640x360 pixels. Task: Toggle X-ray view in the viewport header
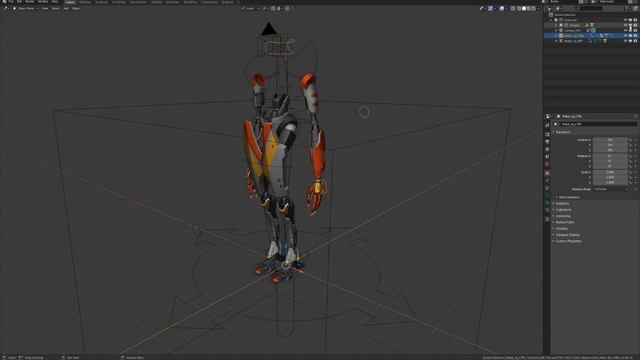click(513, 8)
